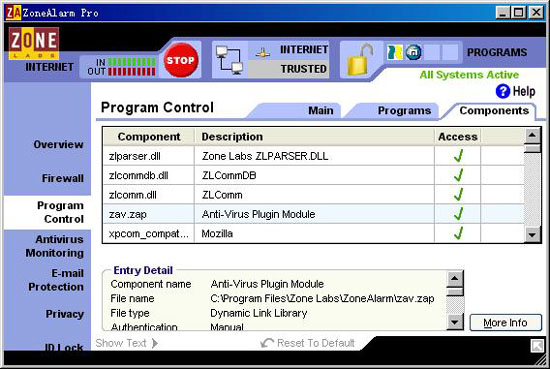Viewport: 550px width, 369px height.
Task: Click the PROGRAMS label
Action: 497,52
